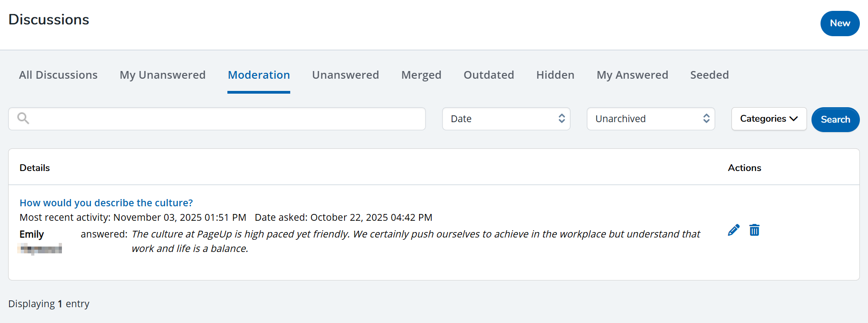This screenshot has height=323, width=868.
Task: Click the trash delete icon
Action: pos(754,230)
